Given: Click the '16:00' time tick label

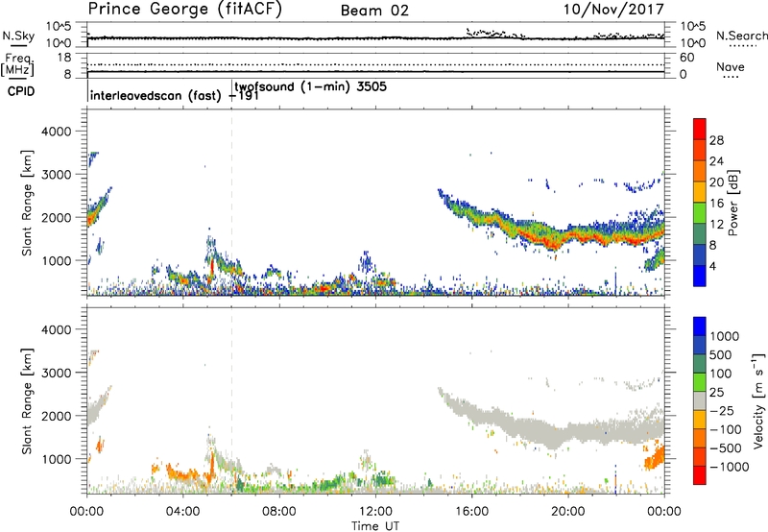Looking at the screenshot, I should point(471,512).
